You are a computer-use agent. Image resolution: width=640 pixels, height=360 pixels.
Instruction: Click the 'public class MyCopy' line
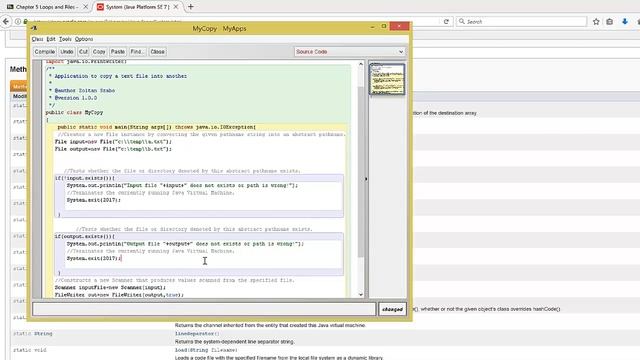tap(74, 112)
